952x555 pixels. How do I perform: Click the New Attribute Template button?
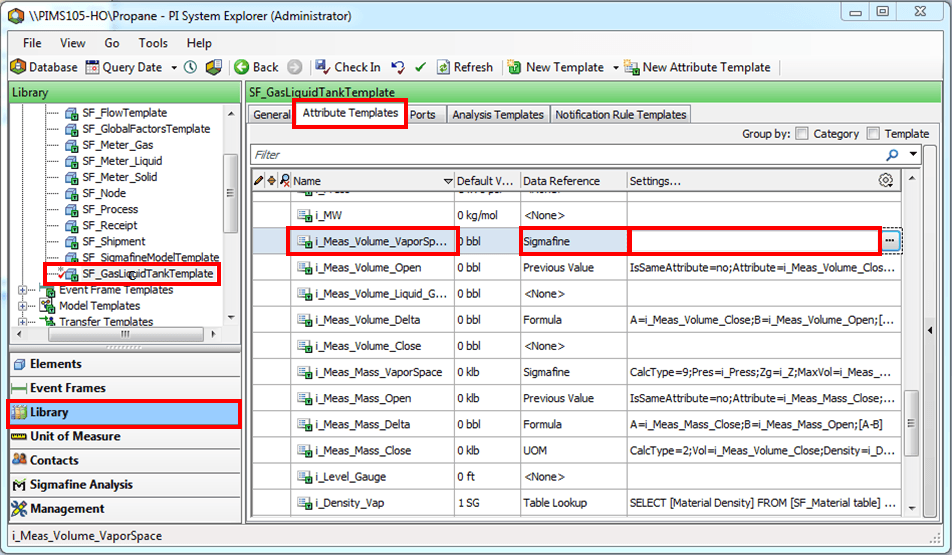[x=697, y=67]
